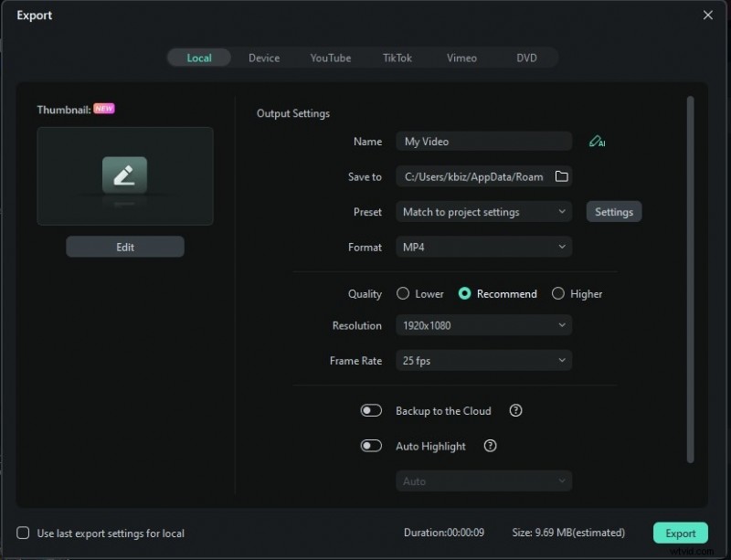Click the AI pen icon beside Name field
Image resolution: width=731 pixels, height=560 pixels.
point(598,142)
